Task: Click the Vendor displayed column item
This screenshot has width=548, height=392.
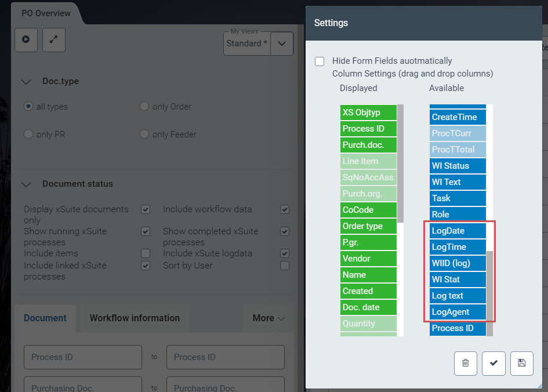Action: [x=368, y=259]
